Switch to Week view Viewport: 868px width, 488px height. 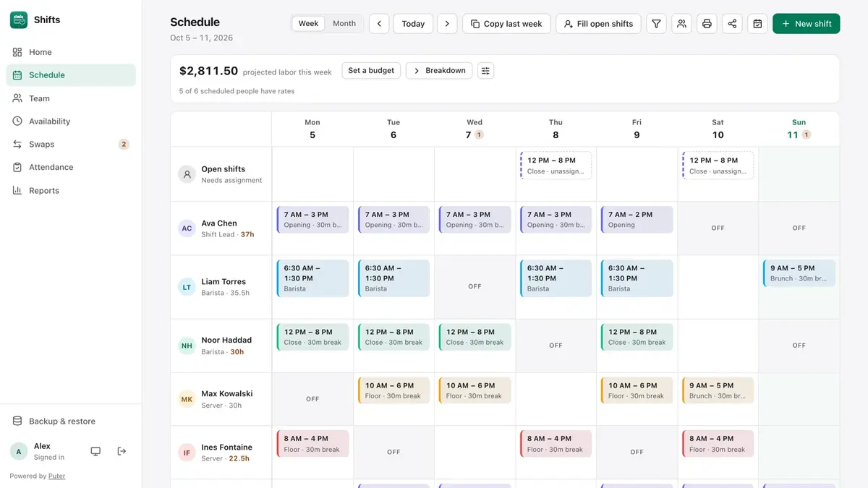tap(309, 24)
